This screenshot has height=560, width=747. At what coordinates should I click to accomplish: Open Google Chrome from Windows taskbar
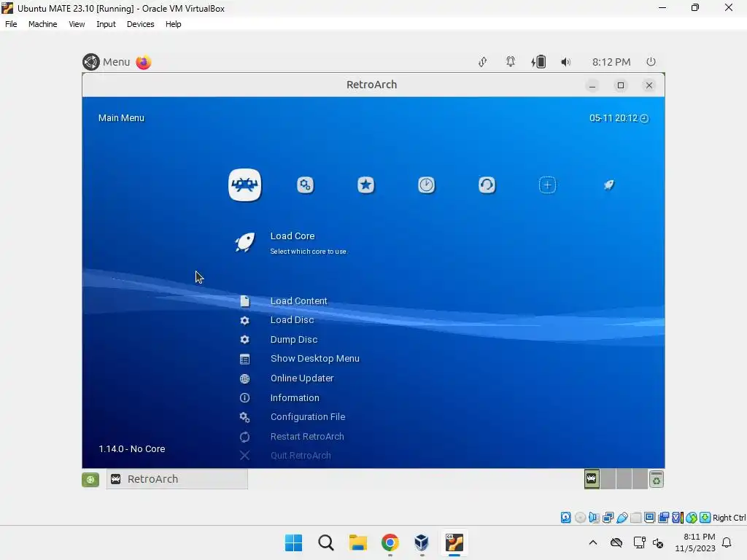click(390, 542)
